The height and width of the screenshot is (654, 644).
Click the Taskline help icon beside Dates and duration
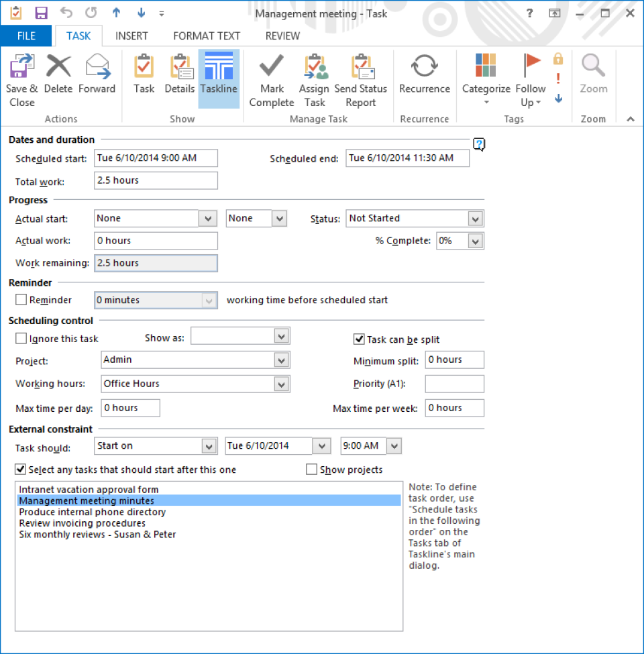(x=479, y=144)
